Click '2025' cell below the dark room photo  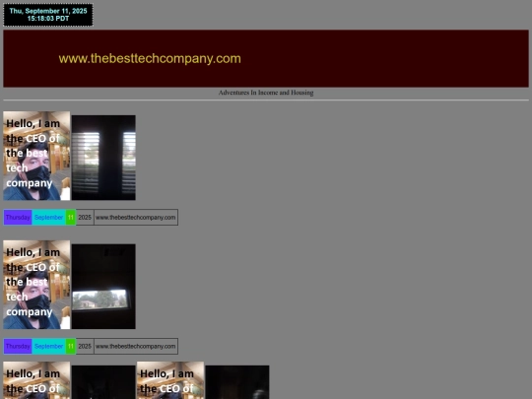pos(85,346)
